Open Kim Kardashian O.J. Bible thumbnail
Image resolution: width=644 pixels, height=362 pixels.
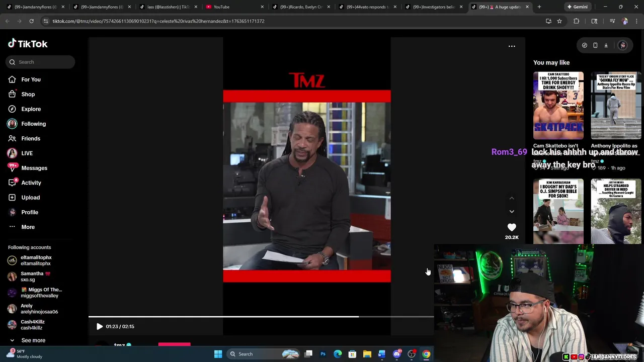pyautogui.click(x=558, y=211)
